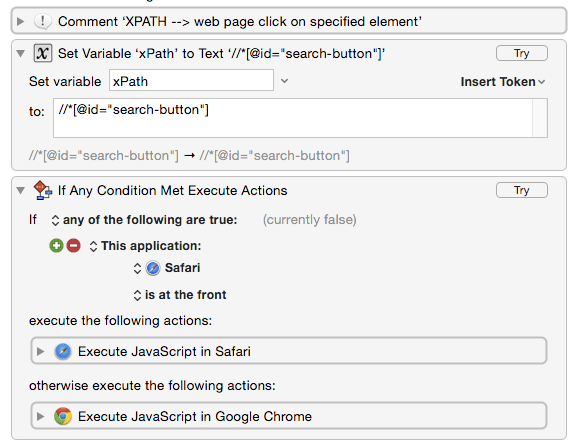Click the Set Variable X icon
The width and height of the screenshot is (579, 447).
(42, 54)
